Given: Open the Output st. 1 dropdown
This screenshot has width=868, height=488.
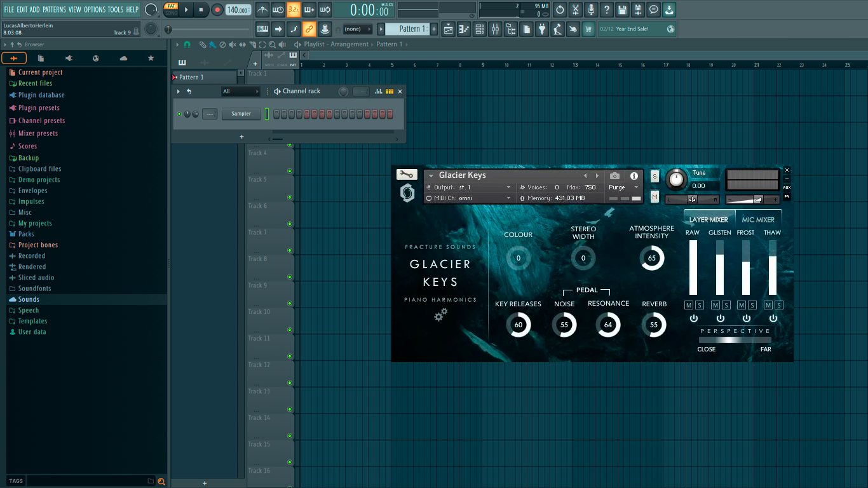Looking at the screenshot, I should (x=469, y=187).
